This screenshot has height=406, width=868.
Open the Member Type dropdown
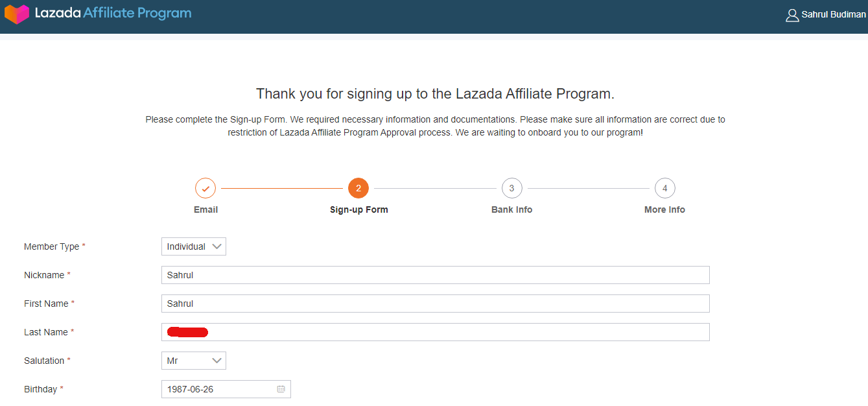pos(193,246)
